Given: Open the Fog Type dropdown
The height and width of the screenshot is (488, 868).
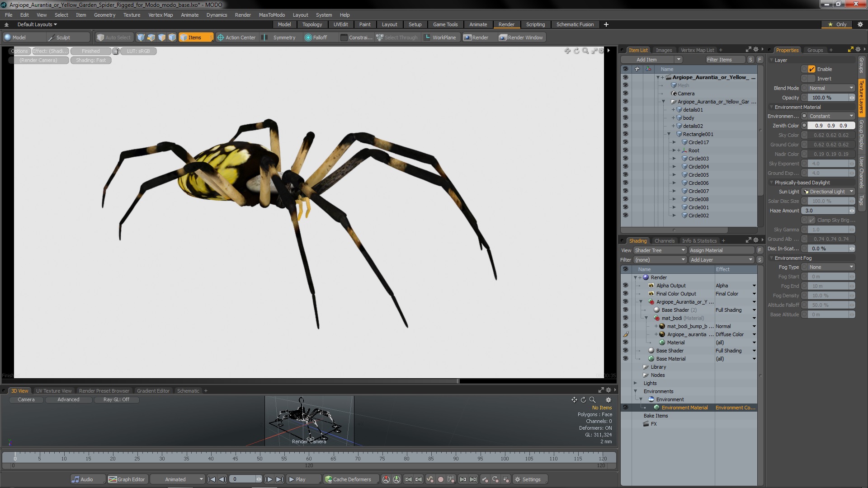Looking at the screenshot, I should (x=831, y=267).
